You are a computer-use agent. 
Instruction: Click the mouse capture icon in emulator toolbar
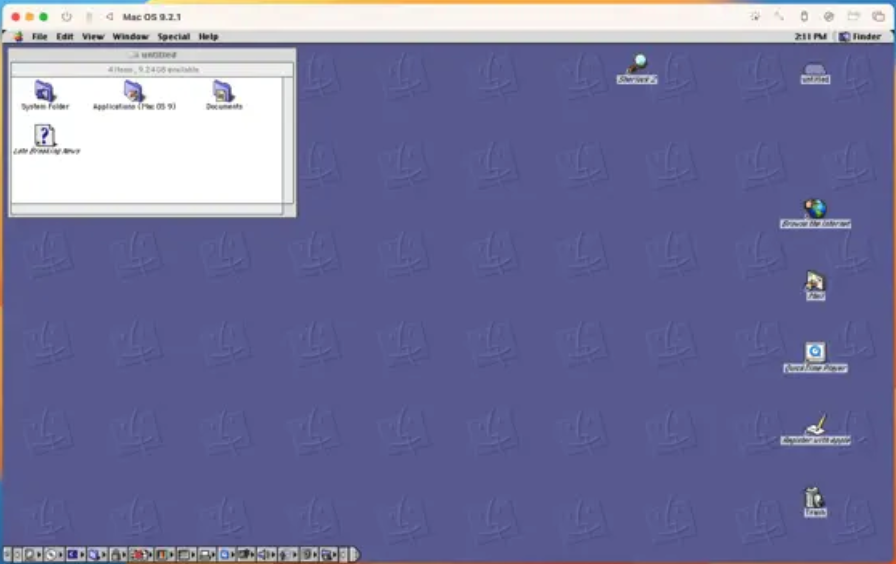[x=804, y=17]
